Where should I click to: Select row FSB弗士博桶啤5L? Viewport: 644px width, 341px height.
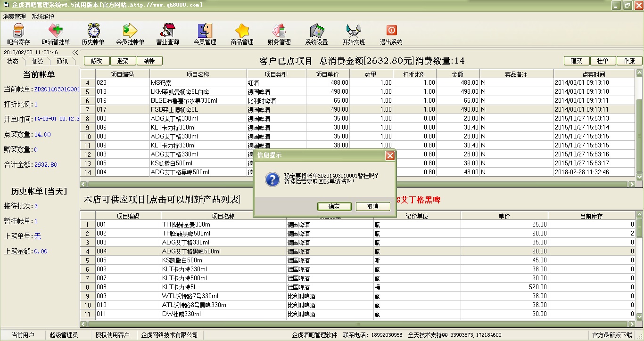357,109
